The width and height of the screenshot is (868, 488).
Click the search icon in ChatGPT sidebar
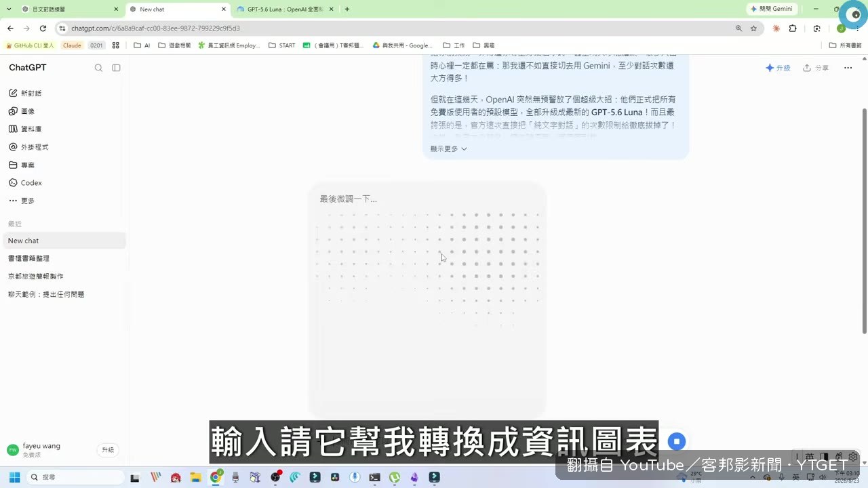(98, 68)
